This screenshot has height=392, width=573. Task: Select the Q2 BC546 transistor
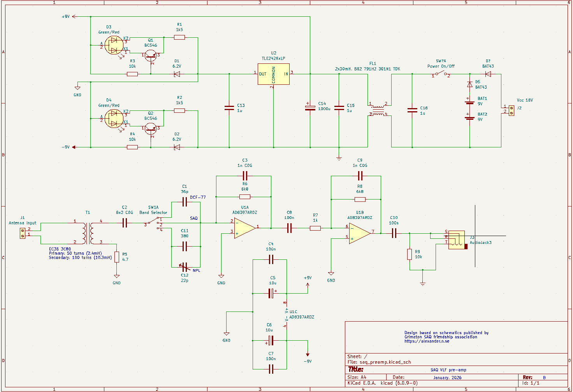pos(151,129)
